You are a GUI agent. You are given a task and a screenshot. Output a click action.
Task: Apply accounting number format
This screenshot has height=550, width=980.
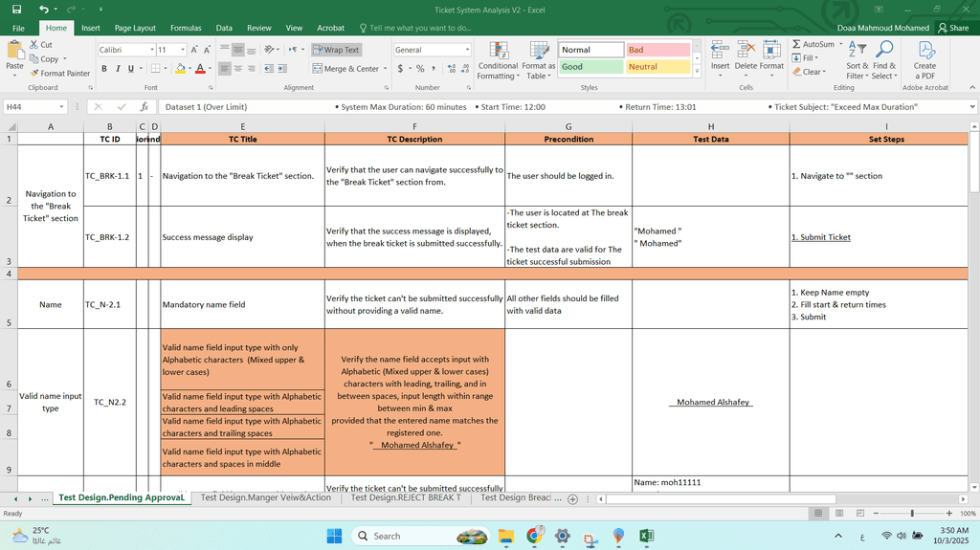401,68
